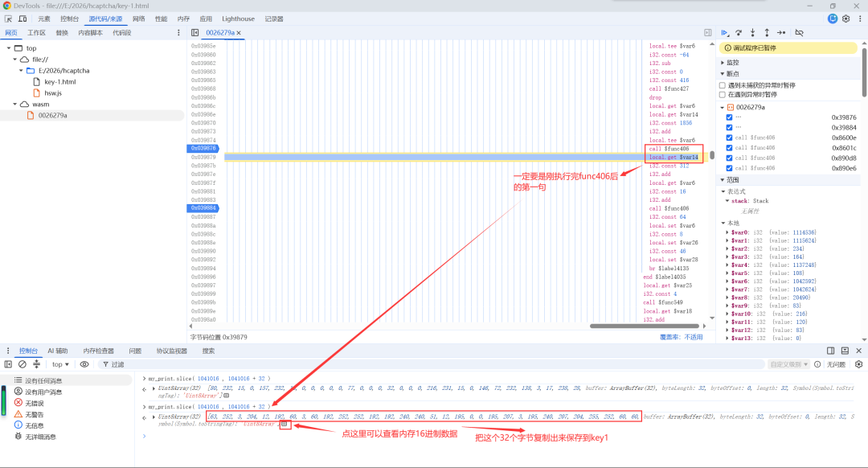Step over the next function call
868x468 pixels.
[x=739, y=33]
